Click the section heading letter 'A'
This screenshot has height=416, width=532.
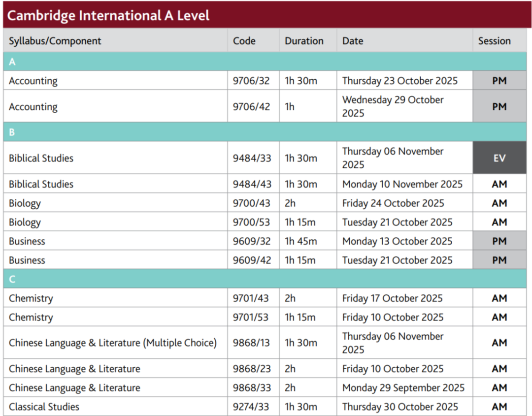coord(12,62)
